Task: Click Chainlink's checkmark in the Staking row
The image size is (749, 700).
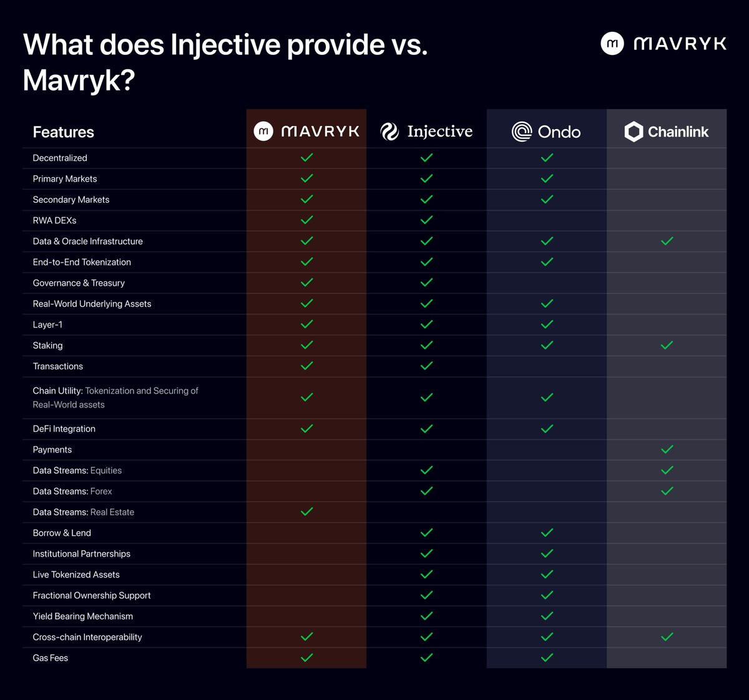Action: (x=667, y=345)
